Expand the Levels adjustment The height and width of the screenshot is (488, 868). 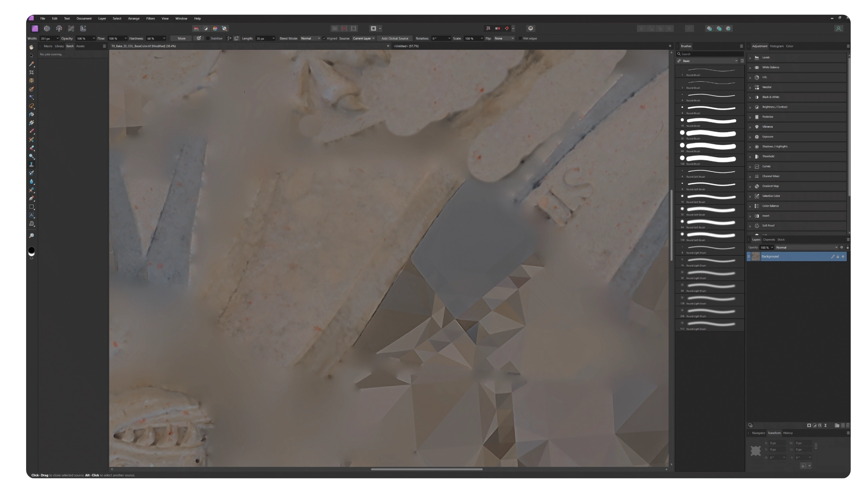[750, 58]
